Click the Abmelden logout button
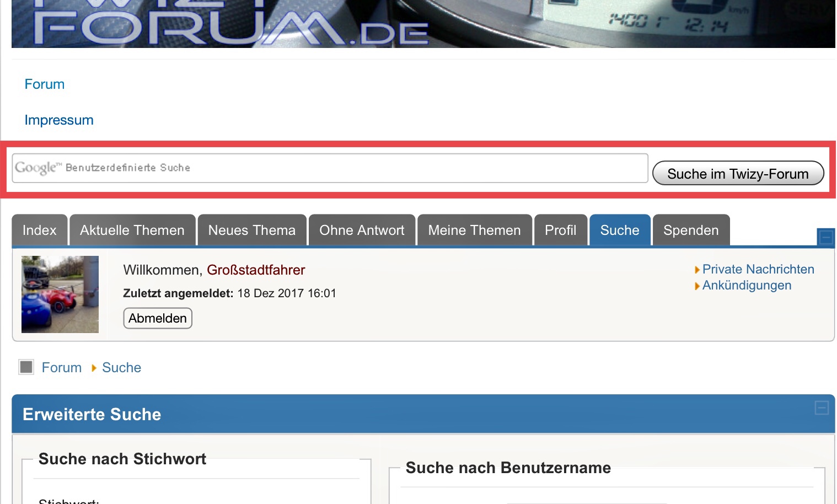This screenshot has width=837, height=504. 158,318
